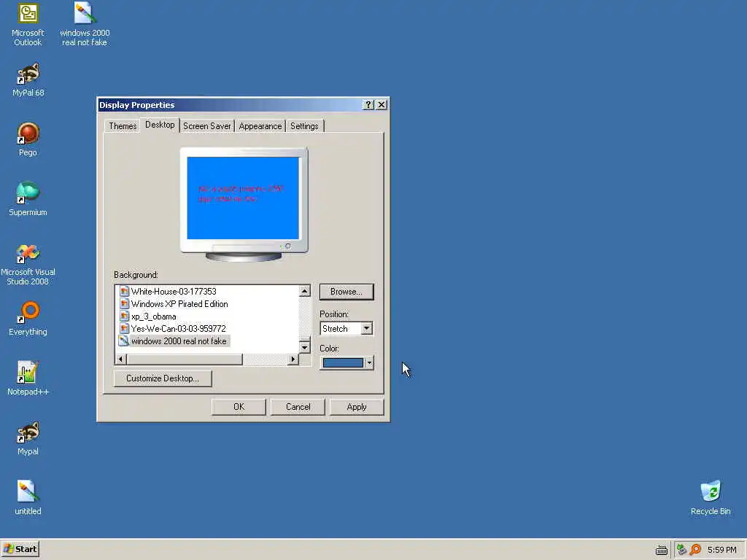Select 'xp_3_obama' background entry
This screenshot has width=747, height=560.
pyautogui.click(x=153, y=316)
